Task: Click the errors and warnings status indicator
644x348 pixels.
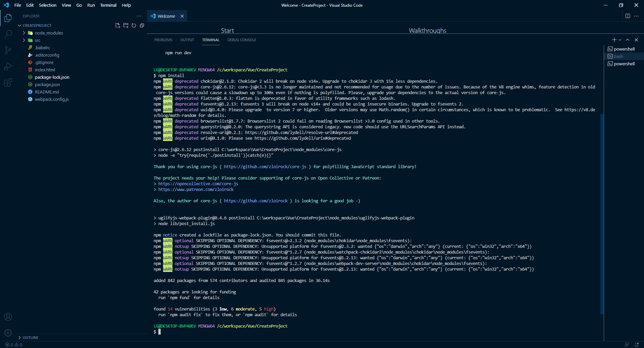Action: [14, 345]
